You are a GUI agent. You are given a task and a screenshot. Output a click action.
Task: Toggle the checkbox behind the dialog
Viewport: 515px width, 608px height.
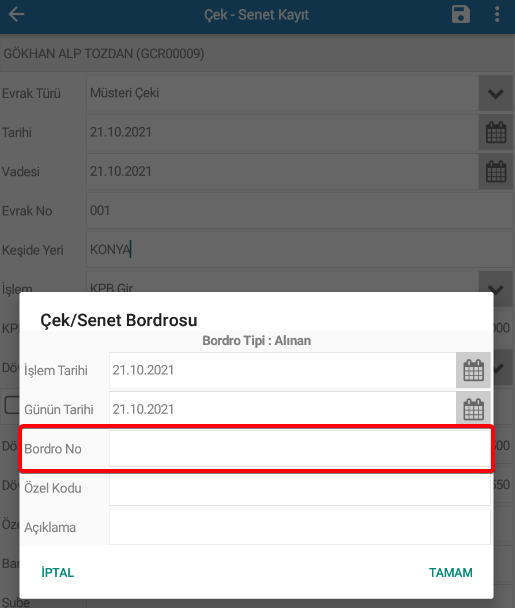pos(12,405)
